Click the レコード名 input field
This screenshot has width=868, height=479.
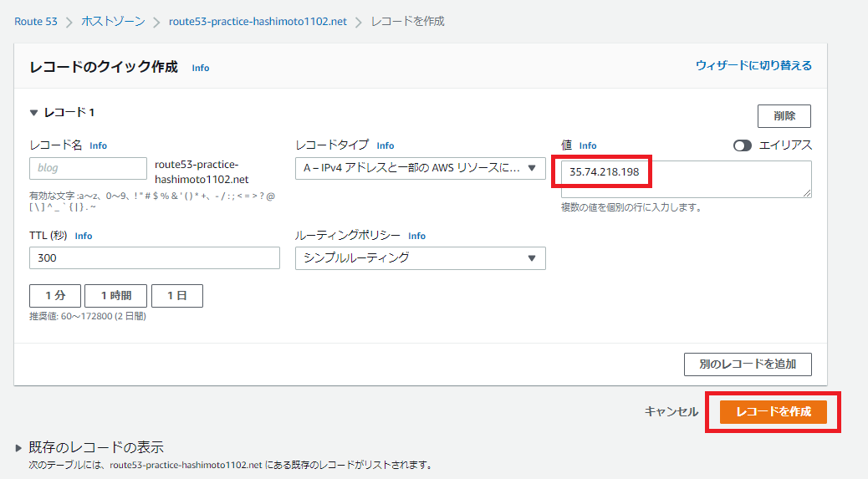[89, 168]
